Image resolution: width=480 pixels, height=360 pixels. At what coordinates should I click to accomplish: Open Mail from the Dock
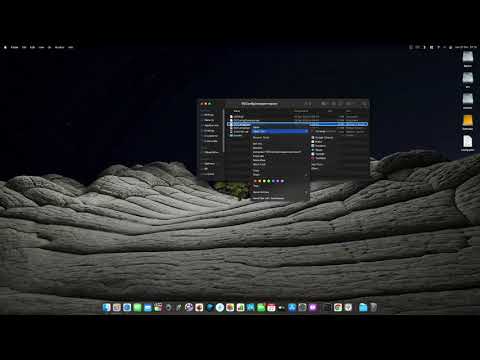click(148, 307)
